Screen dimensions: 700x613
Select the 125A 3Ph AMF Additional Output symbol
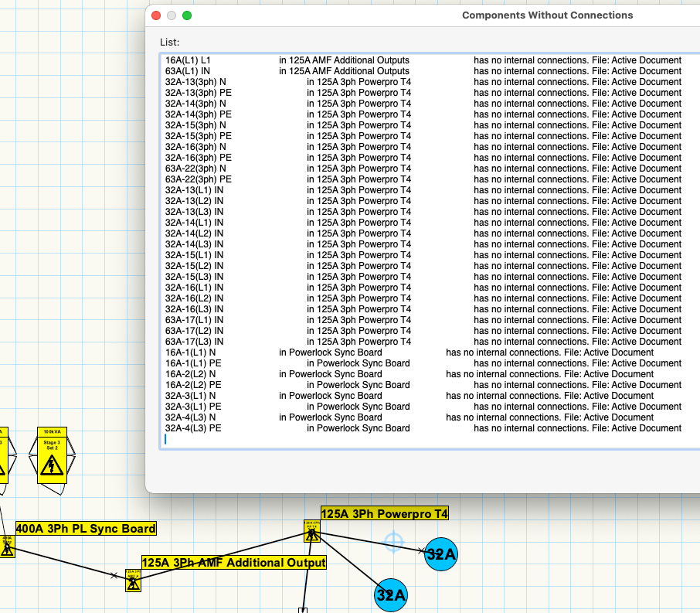(x=133, y=581)
